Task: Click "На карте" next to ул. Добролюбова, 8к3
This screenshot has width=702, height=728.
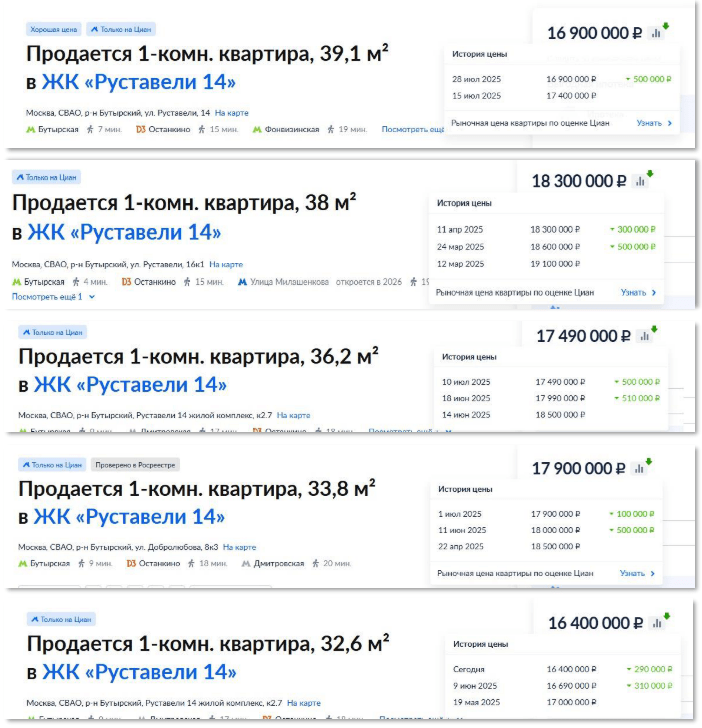Action: coord(239,547)
